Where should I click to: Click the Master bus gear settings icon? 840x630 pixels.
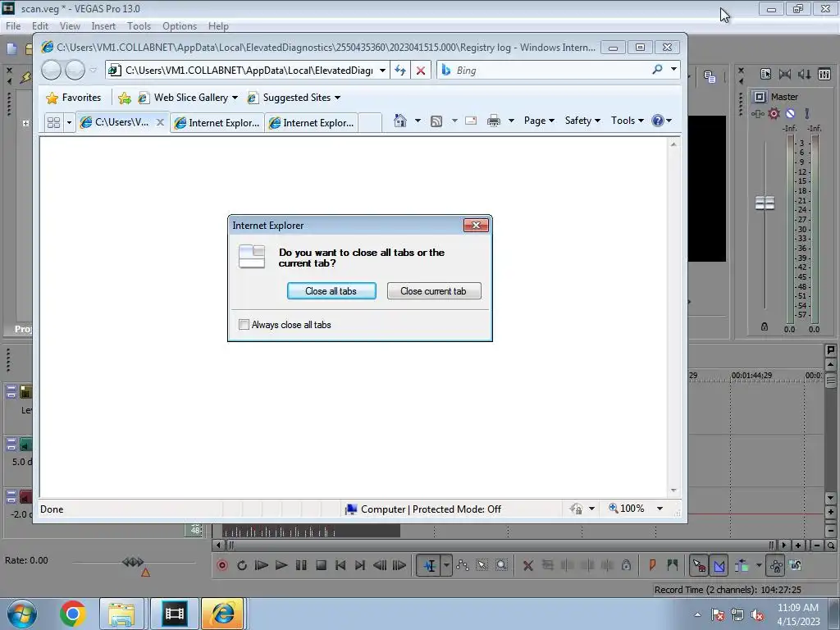tap(774, 113)
